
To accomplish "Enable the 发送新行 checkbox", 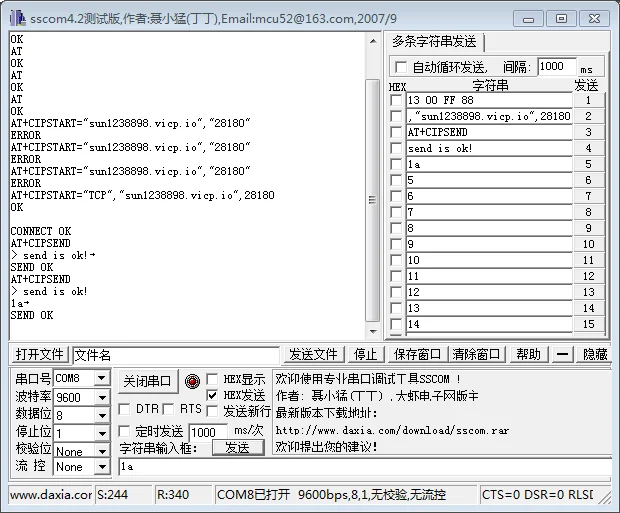I will [212, 411].
